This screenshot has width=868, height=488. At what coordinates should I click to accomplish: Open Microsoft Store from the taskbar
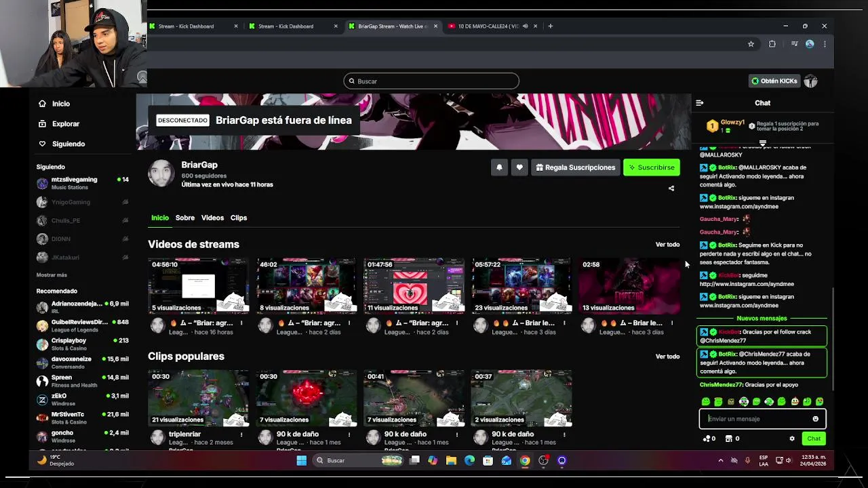click(488, 461)
